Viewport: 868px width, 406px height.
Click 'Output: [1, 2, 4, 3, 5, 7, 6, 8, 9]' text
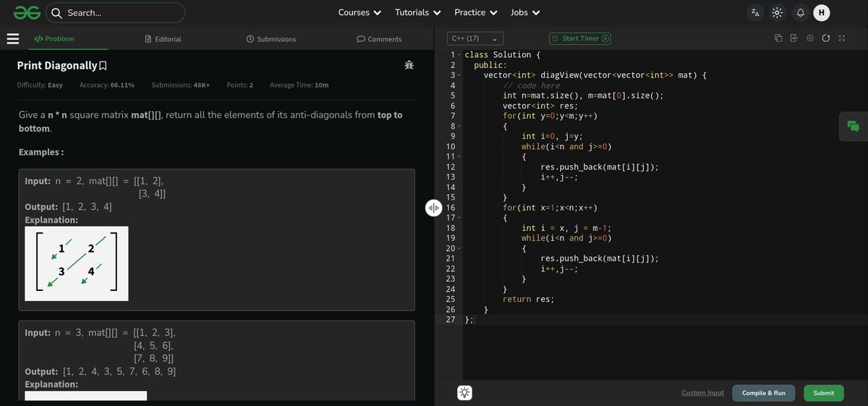pyautogui.click(x=100, y=371)
